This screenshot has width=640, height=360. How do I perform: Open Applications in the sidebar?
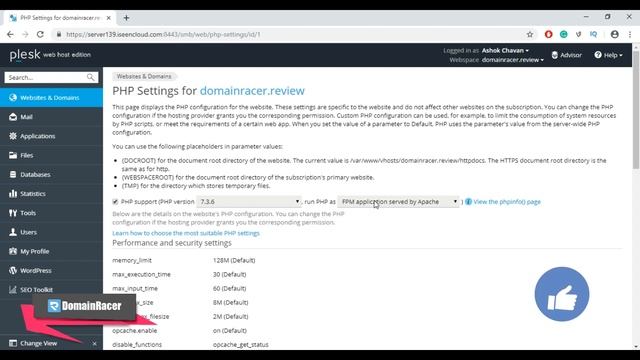point(51,136)
